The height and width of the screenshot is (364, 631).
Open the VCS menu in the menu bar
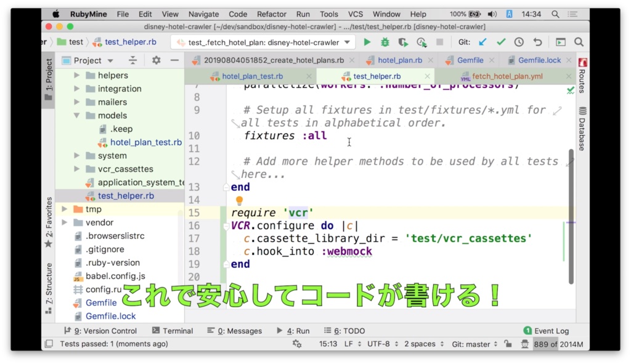tap(355, 14)
